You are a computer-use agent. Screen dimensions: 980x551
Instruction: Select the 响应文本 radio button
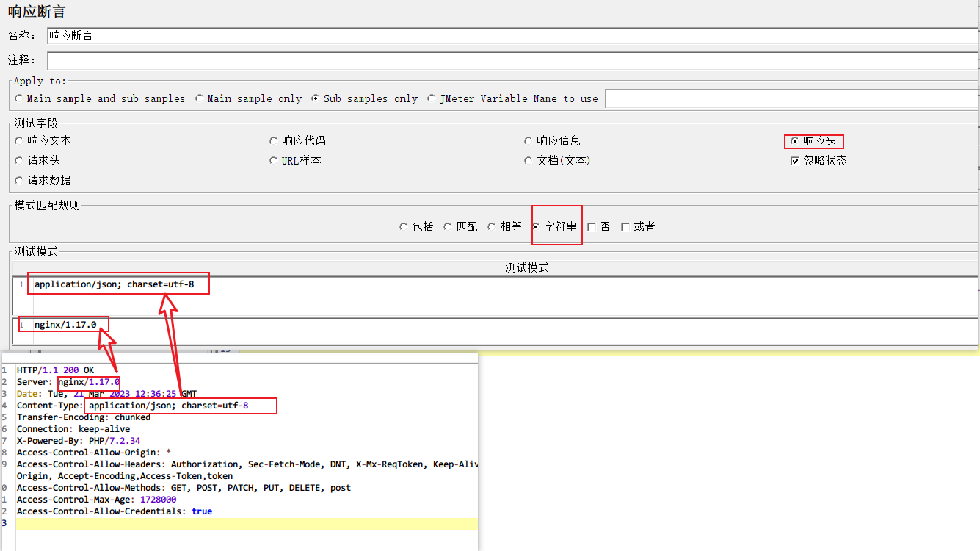coord(19,141)
